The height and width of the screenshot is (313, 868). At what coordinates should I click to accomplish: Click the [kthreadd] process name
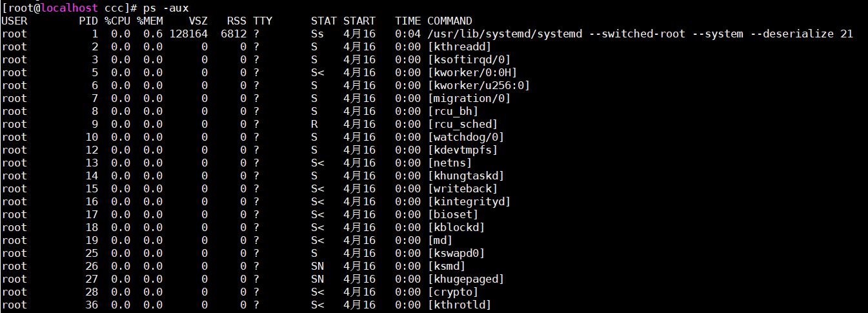(459, 46)
